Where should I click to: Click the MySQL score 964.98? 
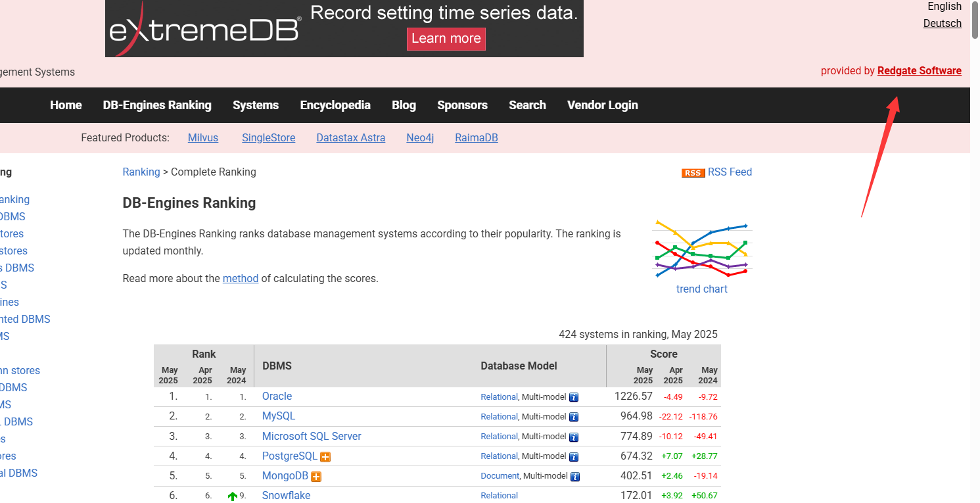[636, 416]
